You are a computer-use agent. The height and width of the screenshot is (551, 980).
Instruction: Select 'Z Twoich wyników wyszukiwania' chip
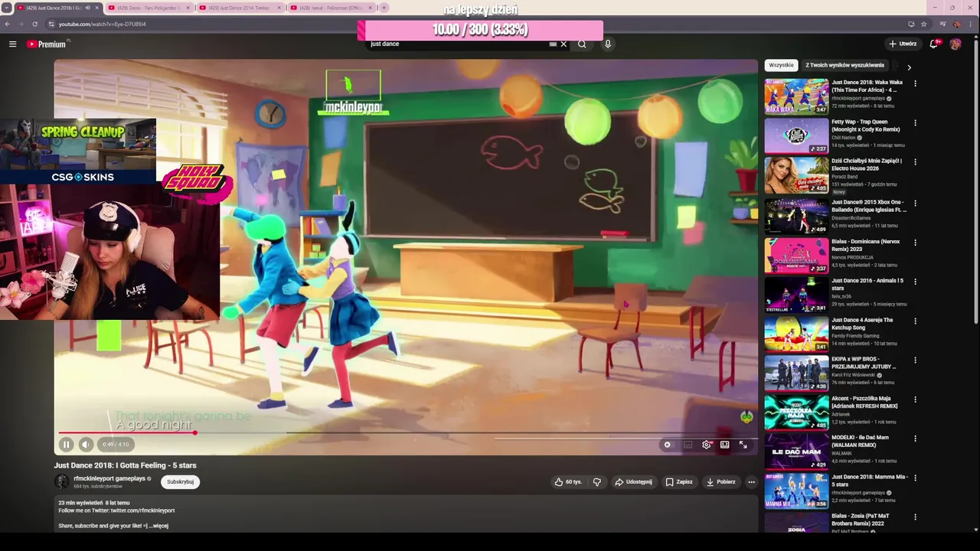click(844, 66)
